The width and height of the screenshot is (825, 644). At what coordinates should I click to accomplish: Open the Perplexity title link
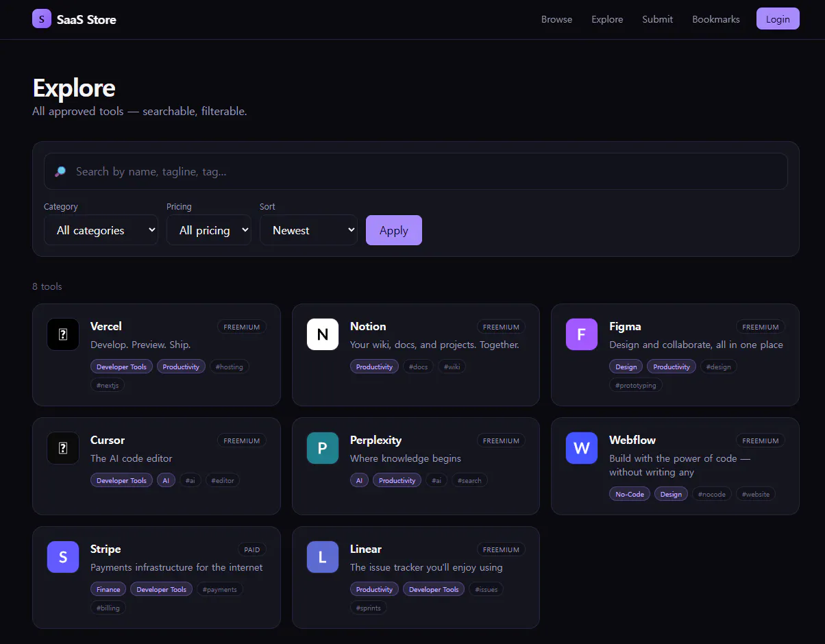coord(375,440)
